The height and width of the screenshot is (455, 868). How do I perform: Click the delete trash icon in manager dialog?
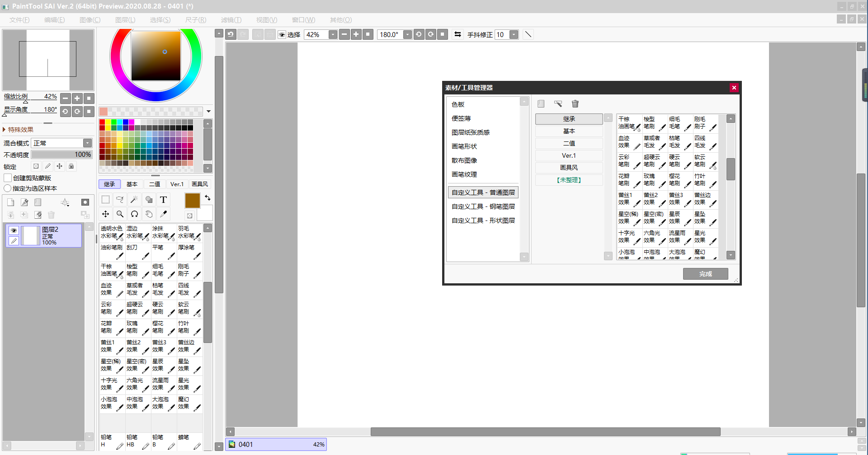pos(575,104)
